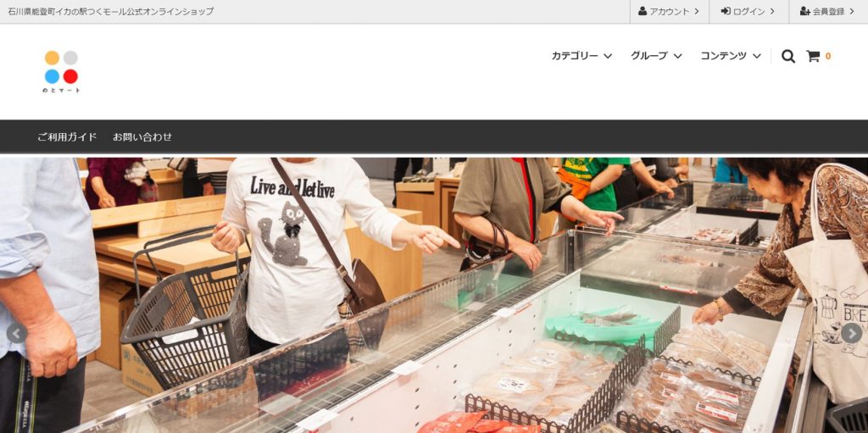Image resolution: width=868 pixels, height=433 pixels.
Task: Click the cart item count number
Action: 828,56
